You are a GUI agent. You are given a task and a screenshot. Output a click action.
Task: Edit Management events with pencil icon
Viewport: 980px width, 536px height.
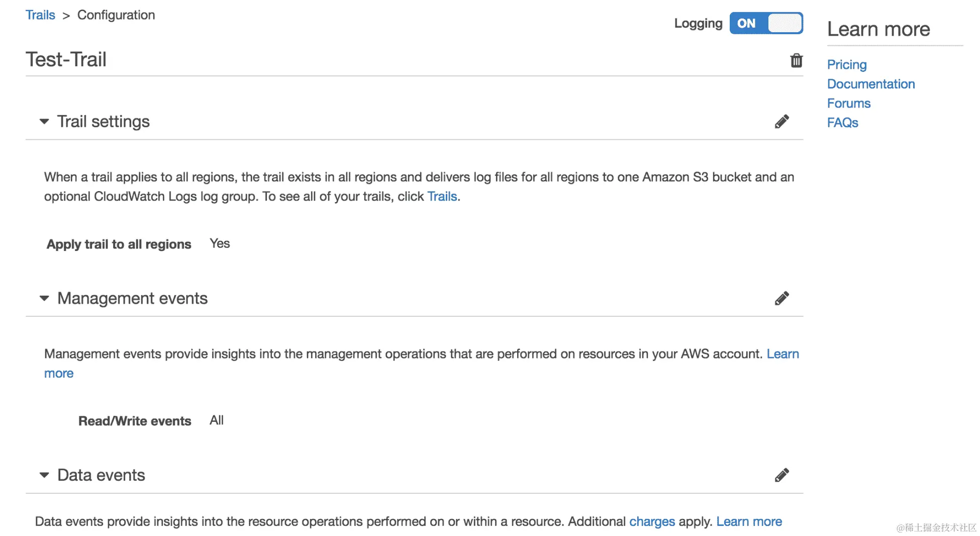[x=781, y=299]
